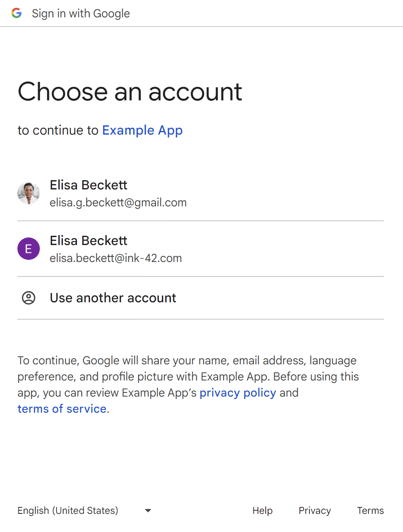Click the Choose an account heading
Screen dimensions: 403x532
[x=130, y=92]
